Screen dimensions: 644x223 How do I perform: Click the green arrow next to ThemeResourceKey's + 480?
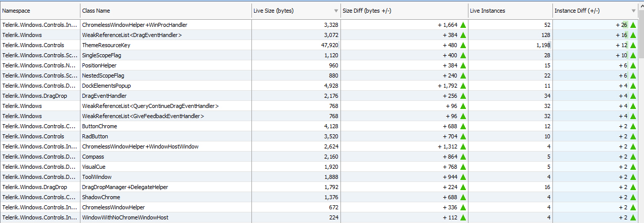[x=463, y=45]
